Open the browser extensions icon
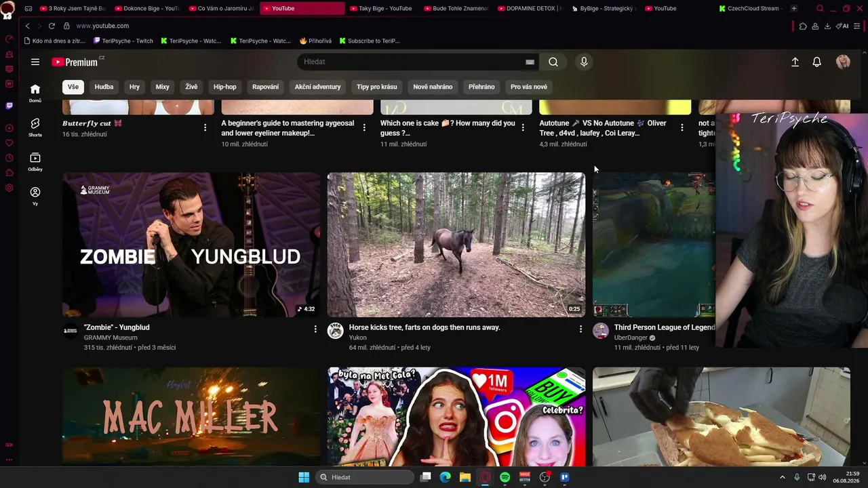Image resolution: width=868 pixels, height=488 pixels. pyautogui.click(x=803, y=26)
